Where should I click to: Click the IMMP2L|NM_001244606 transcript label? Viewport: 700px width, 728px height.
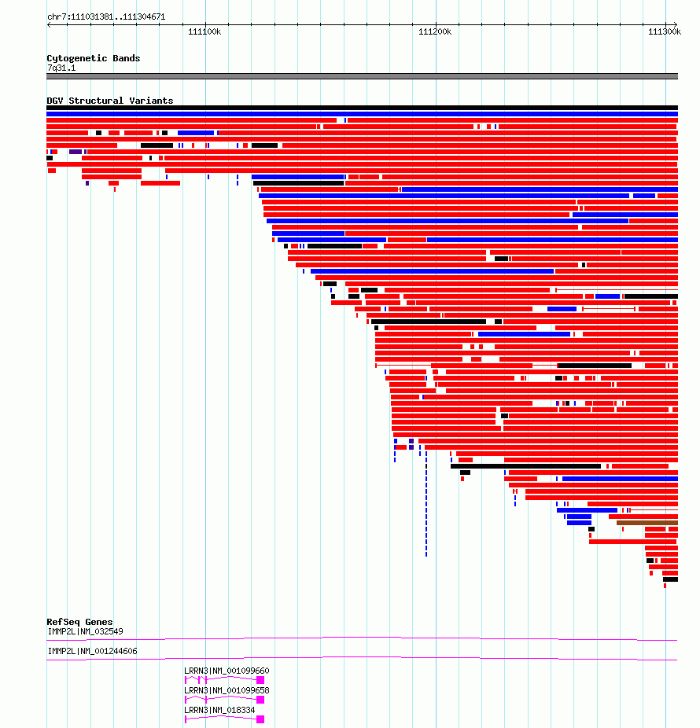point(93,651)
